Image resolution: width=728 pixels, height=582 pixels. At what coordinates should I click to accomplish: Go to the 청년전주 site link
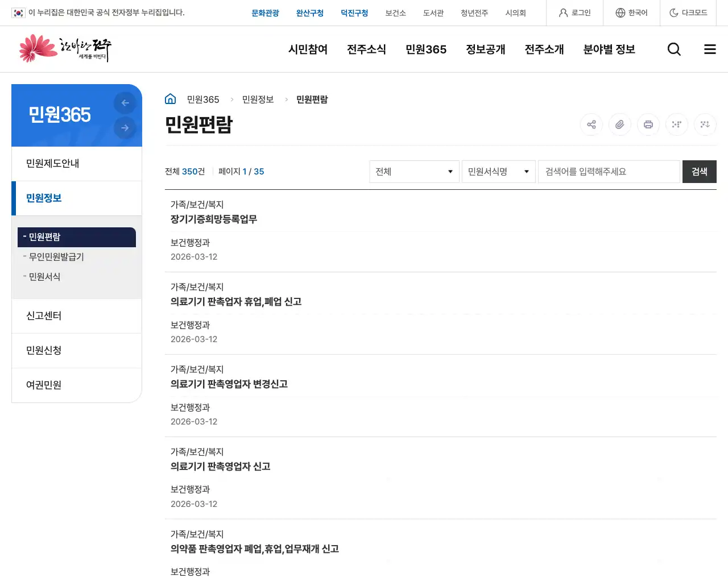point(474,13)
